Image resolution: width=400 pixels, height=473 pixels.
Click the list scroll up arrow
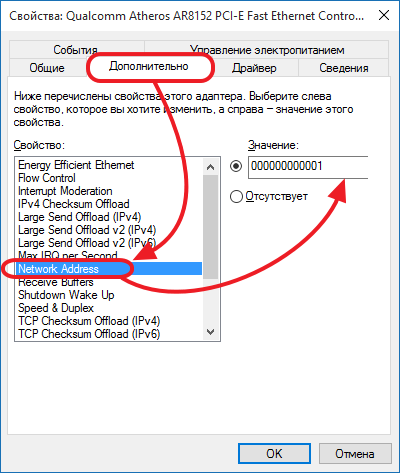[210, 167]
